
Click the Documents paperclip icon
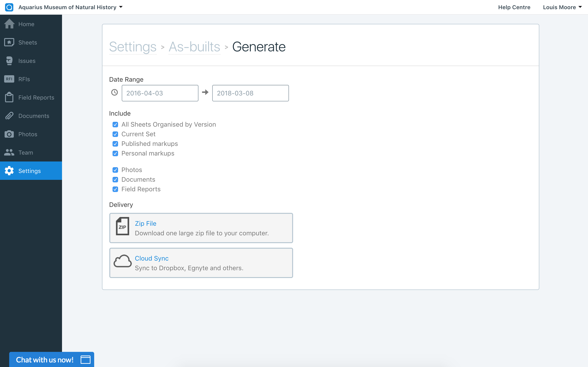pos(9,116)
